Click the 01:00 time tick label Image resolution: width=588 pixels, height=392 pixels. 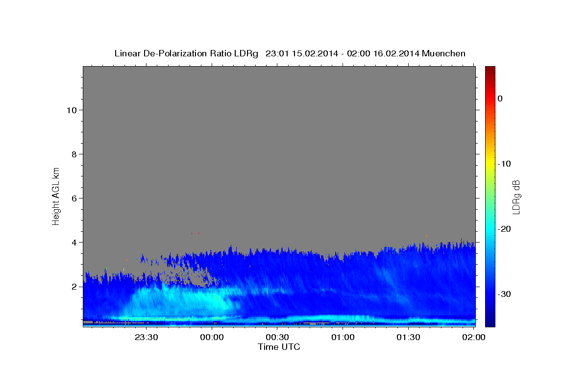(x=343, y=337)
